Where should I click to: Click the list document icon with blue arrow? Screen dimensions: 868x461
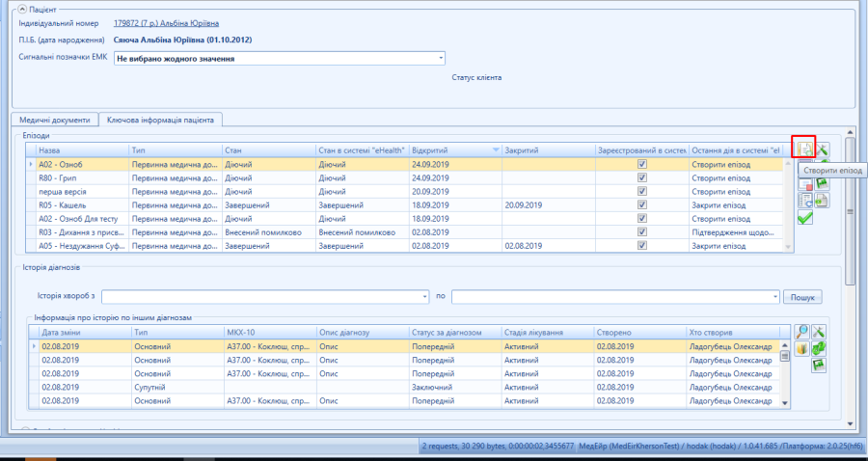click(x=805, y=200)
